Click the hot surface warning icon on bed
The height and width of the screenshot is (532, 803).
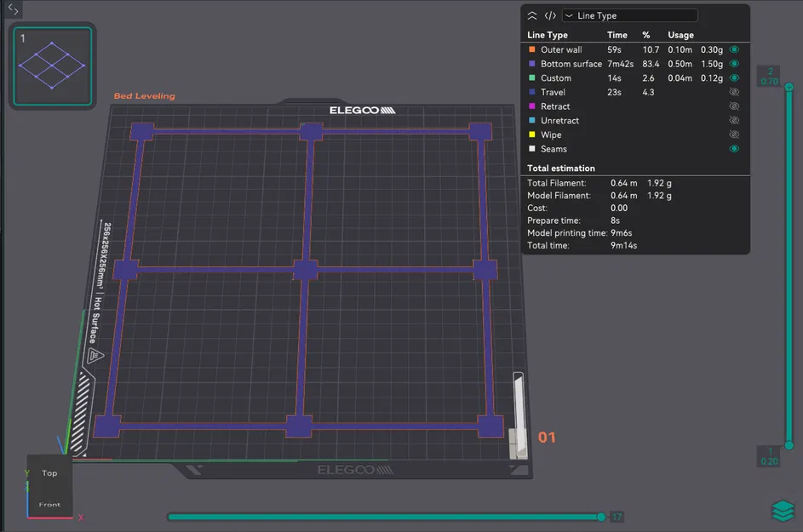95,355
